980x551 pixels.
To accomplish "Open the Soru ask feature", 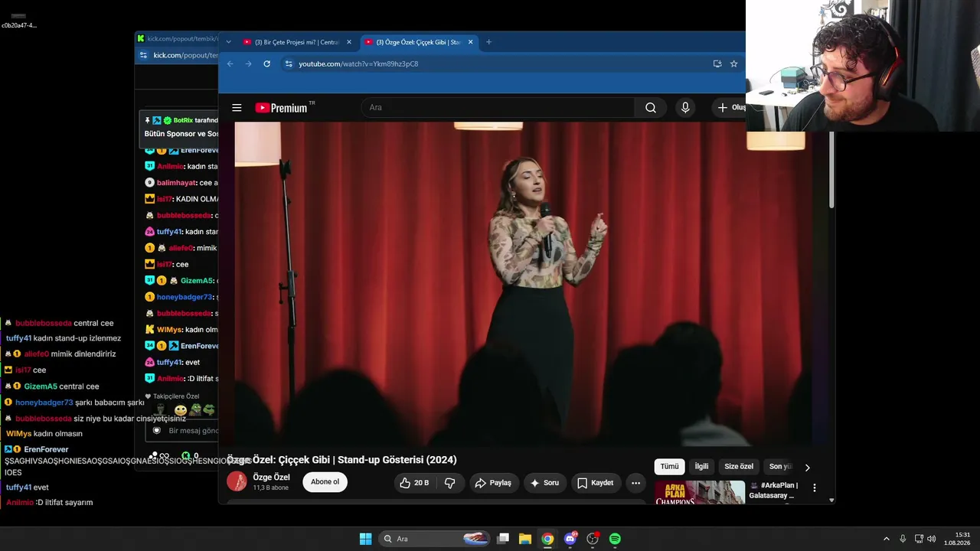I will [x=545, y=483].
